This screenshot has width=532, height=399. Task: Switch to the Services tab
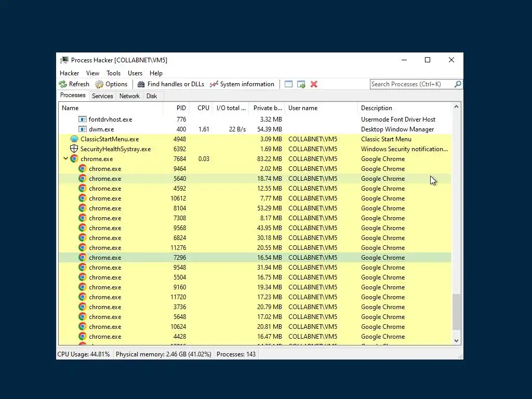click(102, 96)
